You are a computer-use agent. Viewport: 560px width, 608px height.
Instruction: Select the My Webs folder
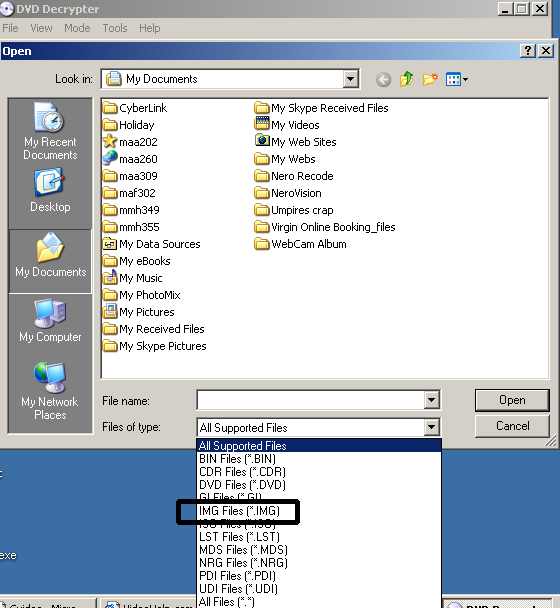[285, 159]
